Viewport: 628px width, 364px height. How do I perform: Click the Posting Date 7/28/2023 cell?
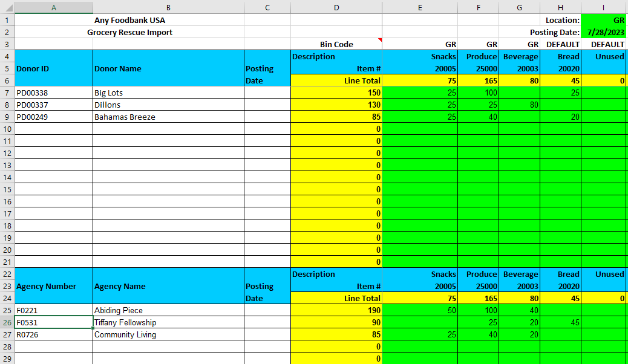[604, 32]
